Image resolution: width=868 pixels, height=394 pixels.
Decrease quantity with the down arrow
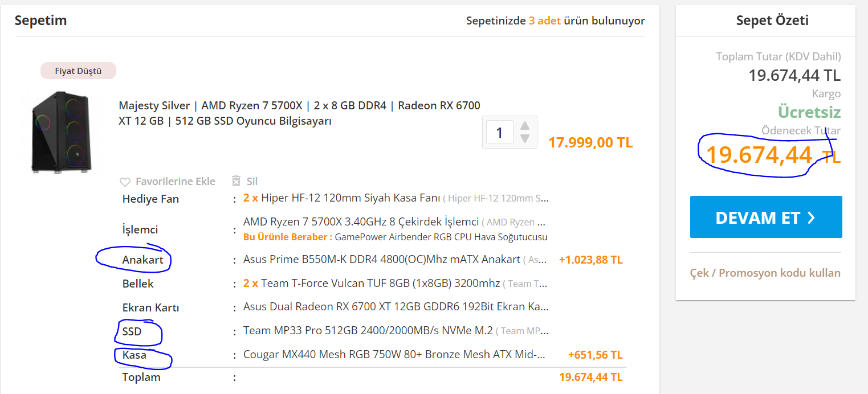coord(525,138)
